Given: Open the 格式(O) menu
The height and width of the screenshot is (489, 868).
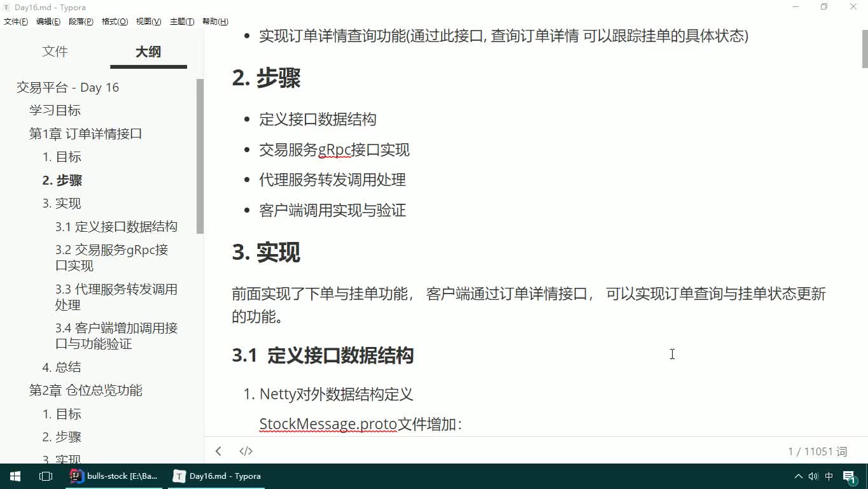Looking at the screenshot, I should 115,22.
